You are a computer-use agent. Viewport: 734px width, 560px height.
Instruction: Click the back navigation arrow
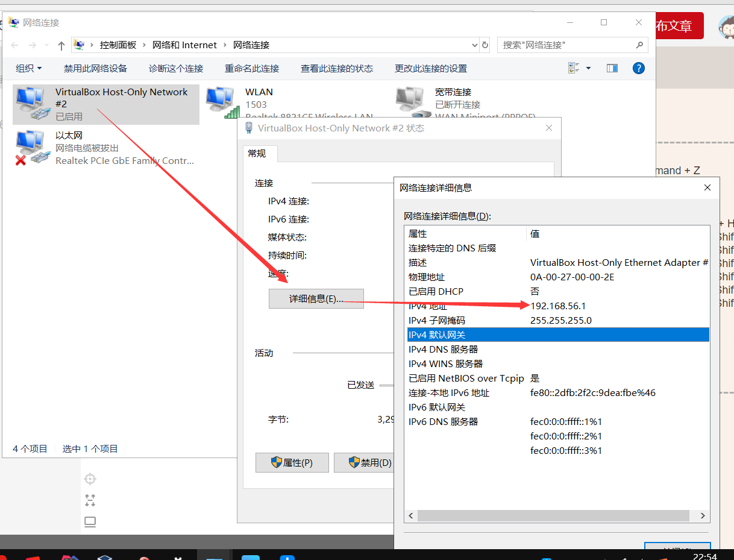click(14, 45)
